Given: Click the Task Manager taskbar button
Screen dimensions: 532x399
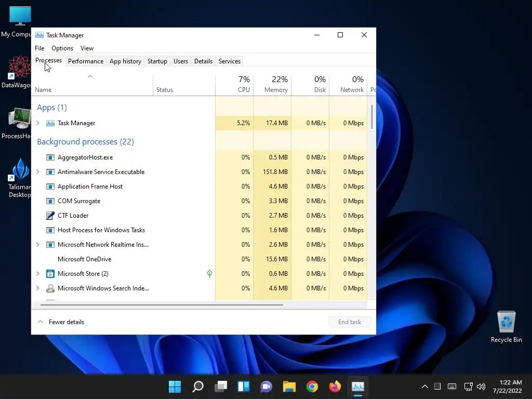Looking at the screenshot, I should pos(358,387).
